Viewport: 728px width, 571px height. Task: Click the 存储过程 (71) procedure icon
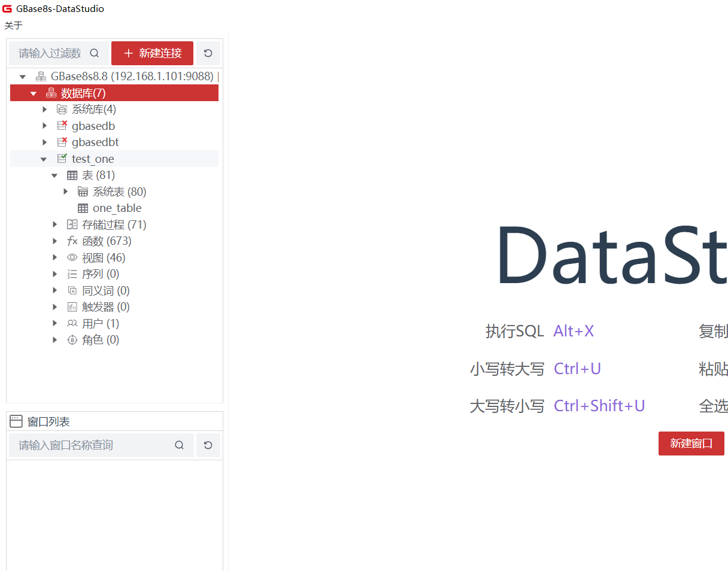72,224
